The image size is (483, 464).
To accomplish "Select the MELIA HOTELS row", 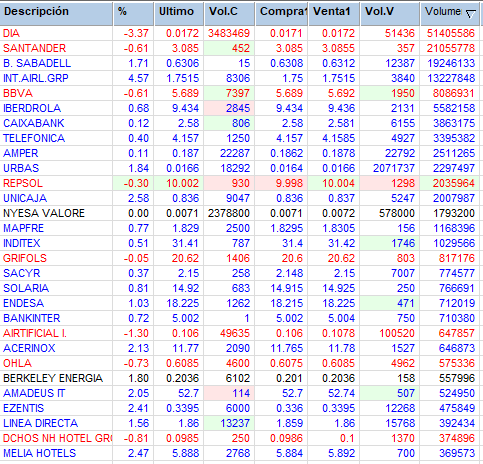I will point(239,453).
